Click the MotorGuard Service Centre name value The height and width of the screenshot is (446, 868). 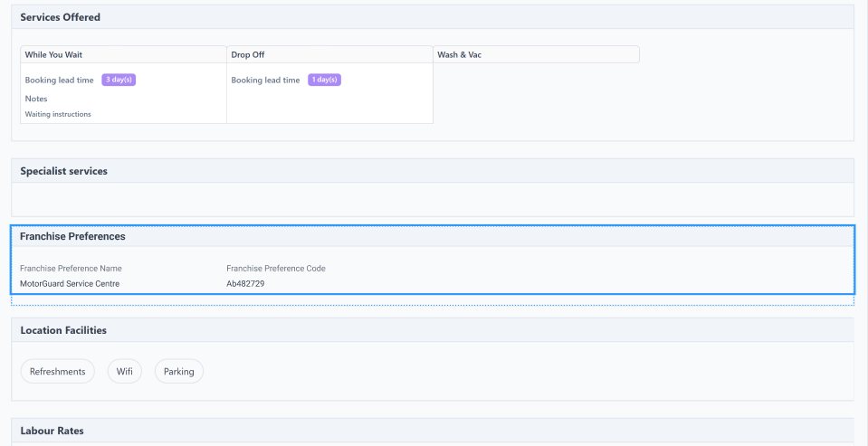pos(70,284)
